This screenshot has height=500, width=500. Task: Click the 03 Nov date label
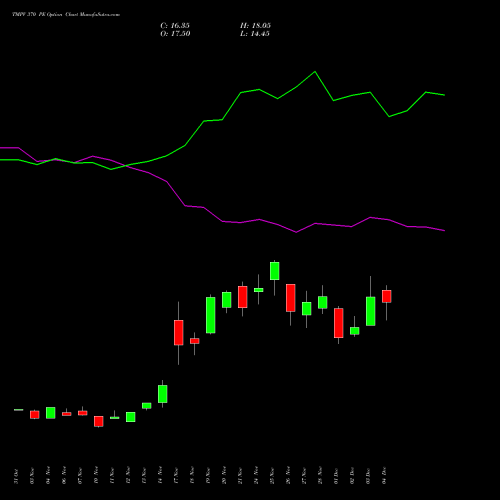tap(32, 476)
